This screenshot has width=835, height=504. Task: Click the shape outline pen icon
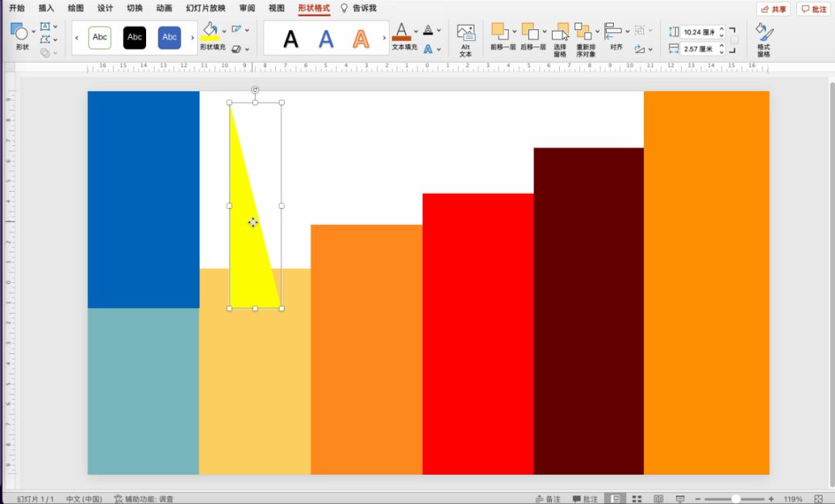237,29
